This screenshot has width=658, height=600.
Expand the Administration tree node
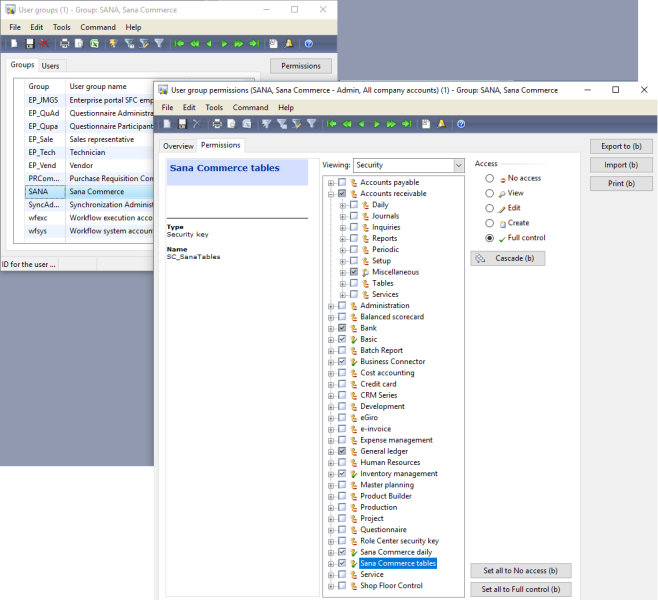(331, 306)
